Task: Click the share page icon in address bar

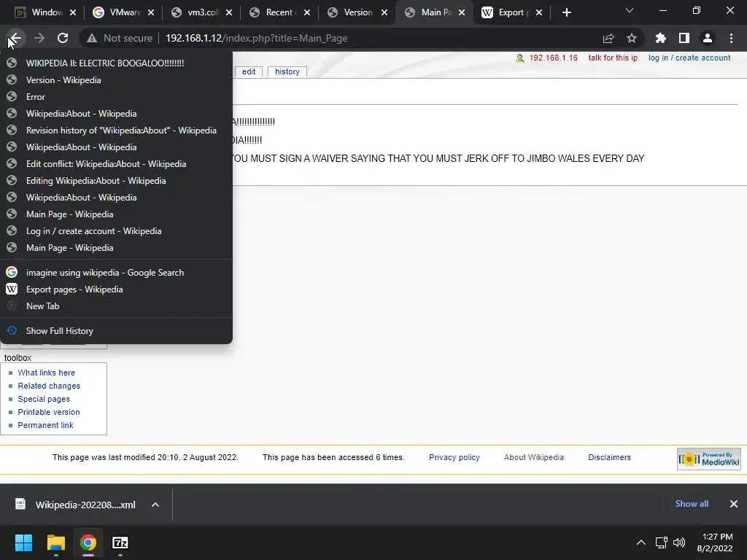Action: click(608, 38)
